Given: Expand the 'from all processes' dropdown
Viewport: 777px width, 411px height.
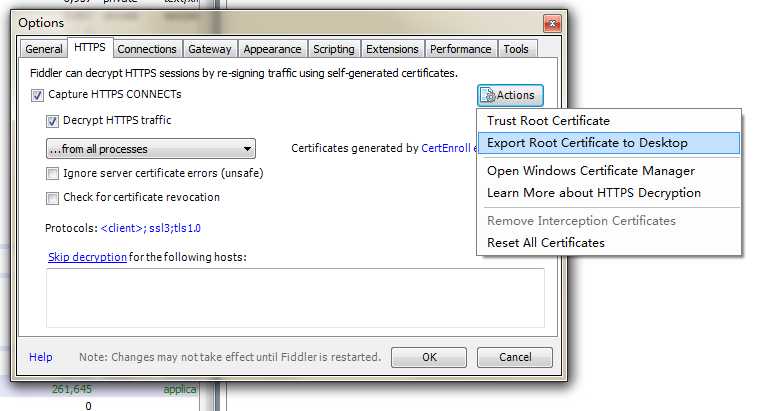Looking at the screenshot, I should coord(151,149).
